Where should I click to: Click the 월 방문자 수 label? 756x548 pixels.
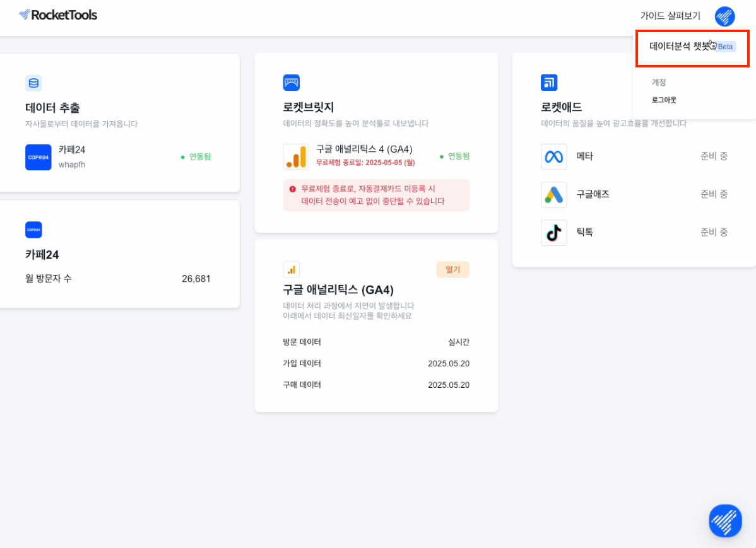pos(48,279)
